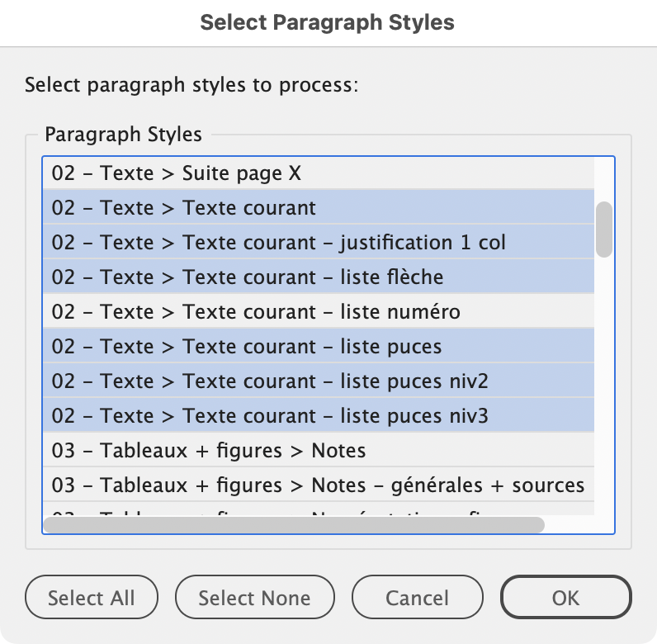Viewport: 657px width, 644px height.
Task: Confirm selection with the OK button
Action: pyautogui.click(x=565, y=598)
